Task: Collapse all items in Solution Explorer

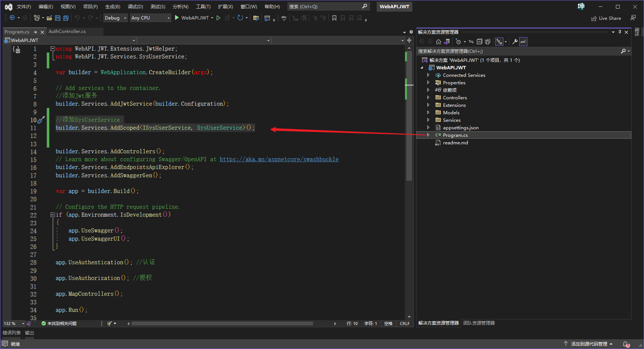Action: point(480,42)
